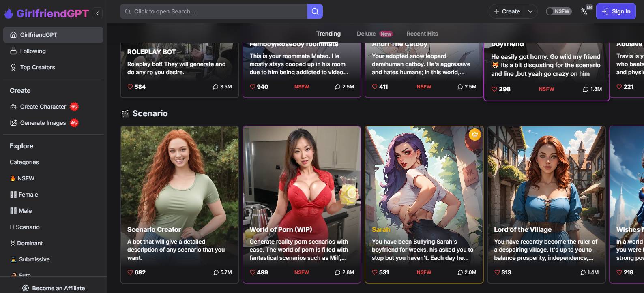The width and height of the screenshot is (644, 293).
Task: Click the Top Creators badge icon
Action: point(13,67)
